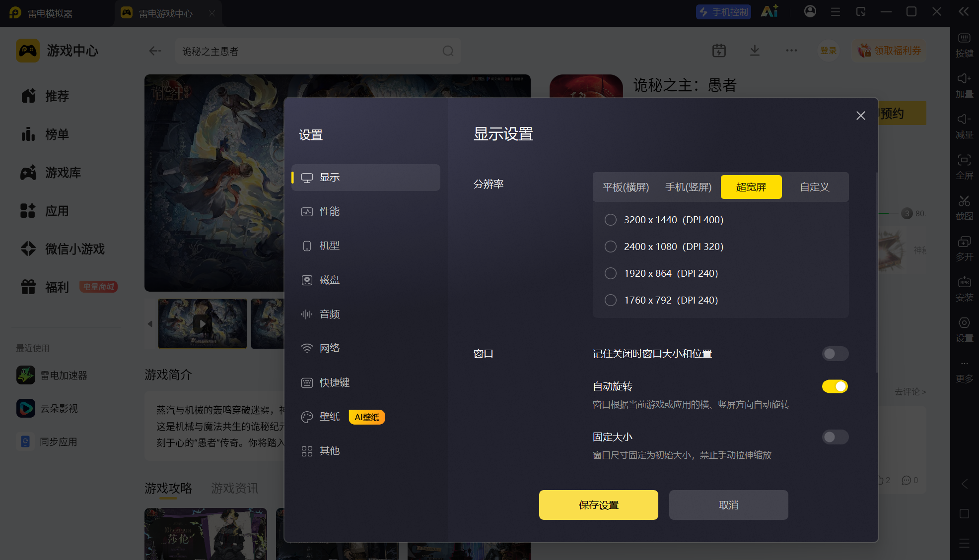Image resolution: width=979 pixels, height=560 pixels.
Task: Click the Android back triangle icon
Action: [964, 484]
